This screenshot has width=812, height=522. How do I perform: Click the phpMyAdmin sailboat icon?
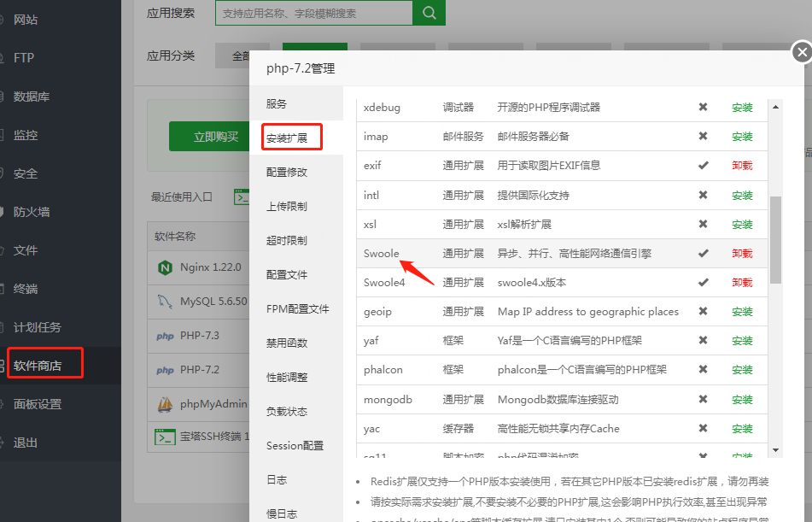tap(165, 404)
